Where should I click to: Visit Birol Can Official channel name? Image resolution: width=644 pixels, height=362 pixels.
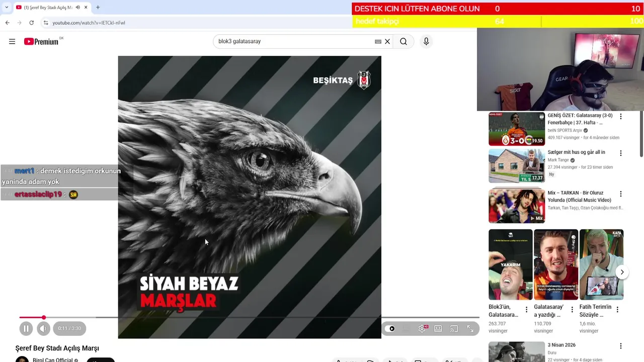coord(53,360)
